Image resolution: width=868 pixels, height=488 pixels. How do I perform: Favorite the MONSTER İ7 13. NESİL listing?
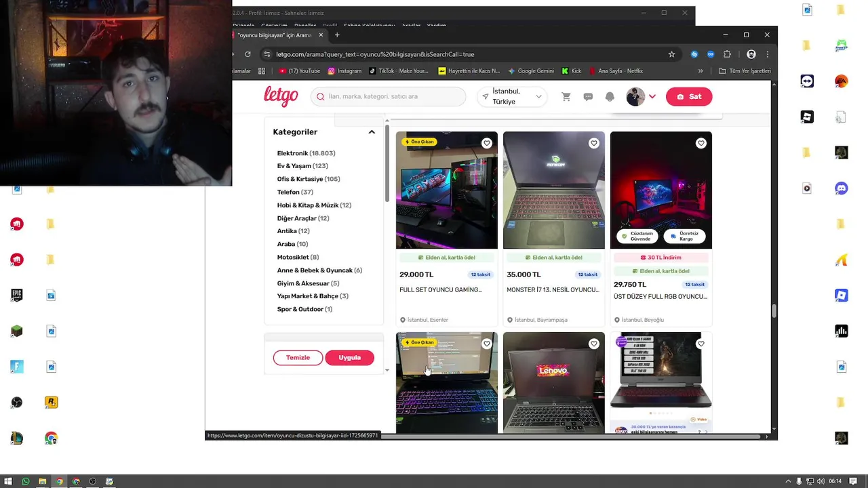click(594, 143)
